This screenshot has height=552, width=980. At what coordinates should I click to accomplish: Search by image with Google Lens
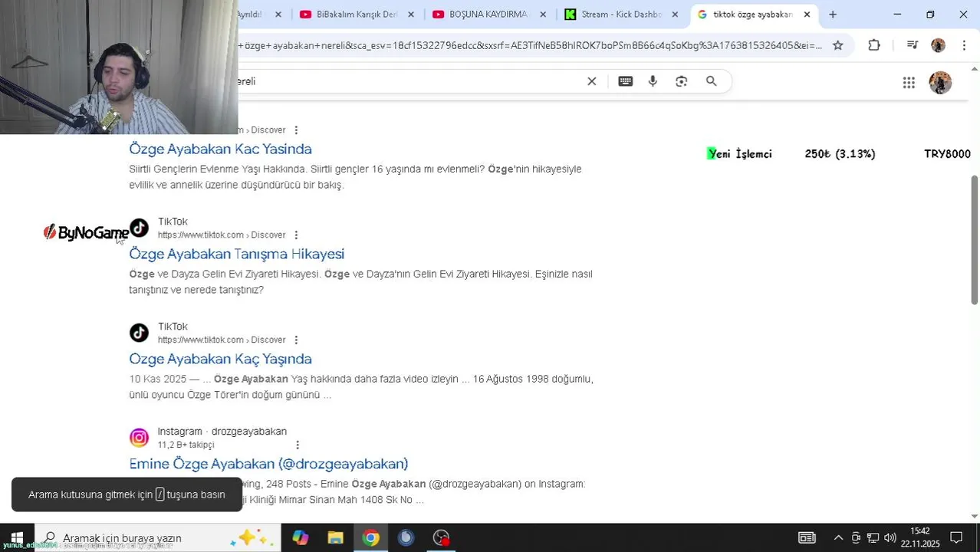681,81
